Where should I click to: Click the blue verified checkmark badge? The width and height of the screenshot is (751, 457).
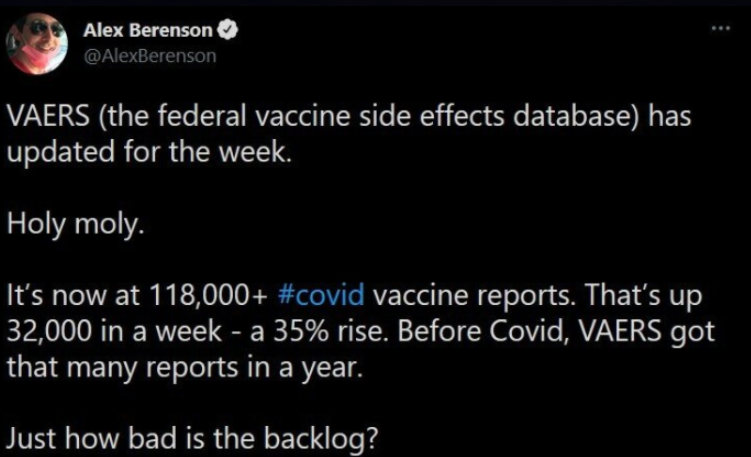229,31
